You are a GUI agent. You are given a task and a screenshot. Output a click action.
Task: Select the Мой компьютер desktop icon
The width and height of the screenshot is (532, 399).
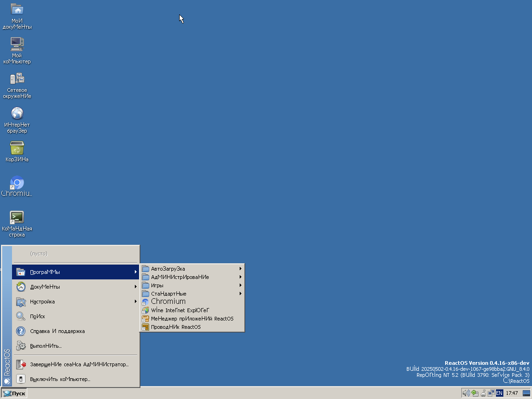(17, 50)
